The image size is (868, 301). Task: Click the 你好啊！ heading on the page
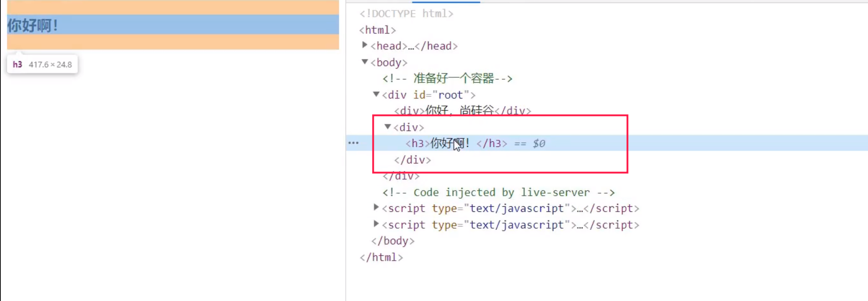coord(33,25)
